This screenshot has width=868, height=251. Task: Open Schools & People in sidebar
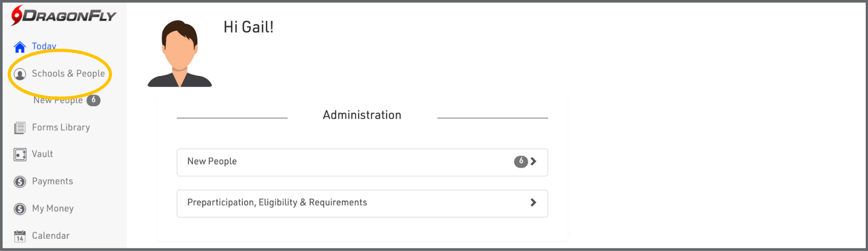tap(68, 74)
